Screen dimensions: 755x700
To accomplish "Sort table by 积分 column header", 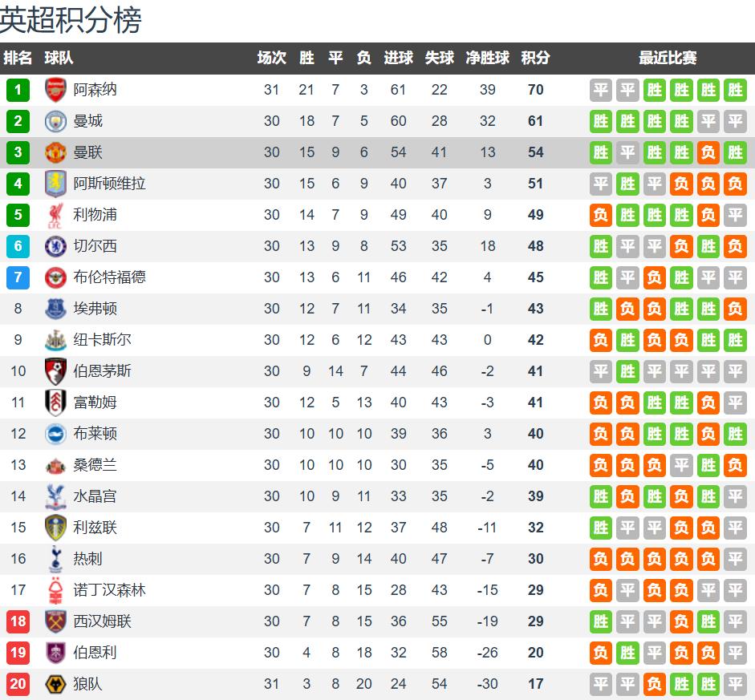I will pos(535,58).
